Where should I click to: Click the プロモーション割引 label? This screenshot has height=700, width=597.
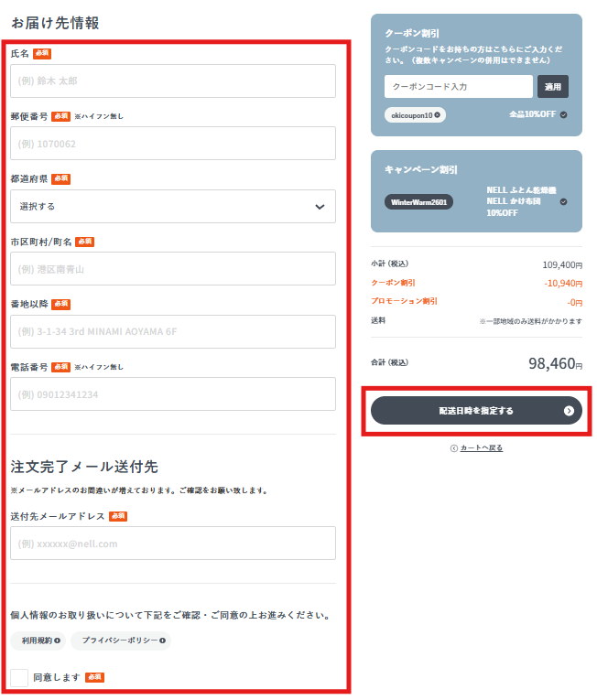pos(404,301)
